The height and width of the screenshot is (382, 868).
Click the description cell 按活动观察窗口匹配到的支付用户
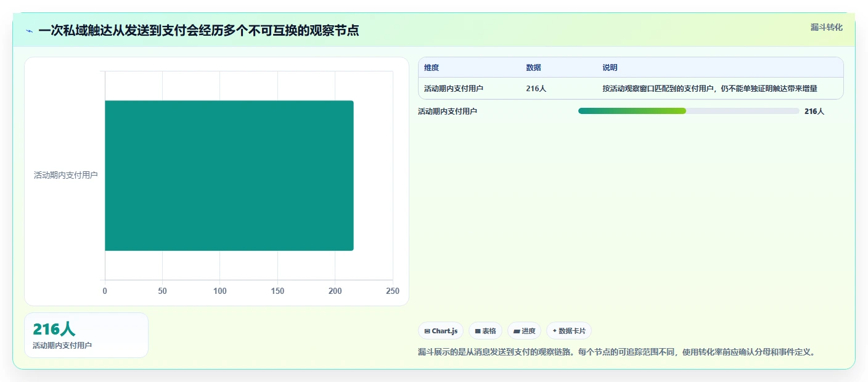710,89
